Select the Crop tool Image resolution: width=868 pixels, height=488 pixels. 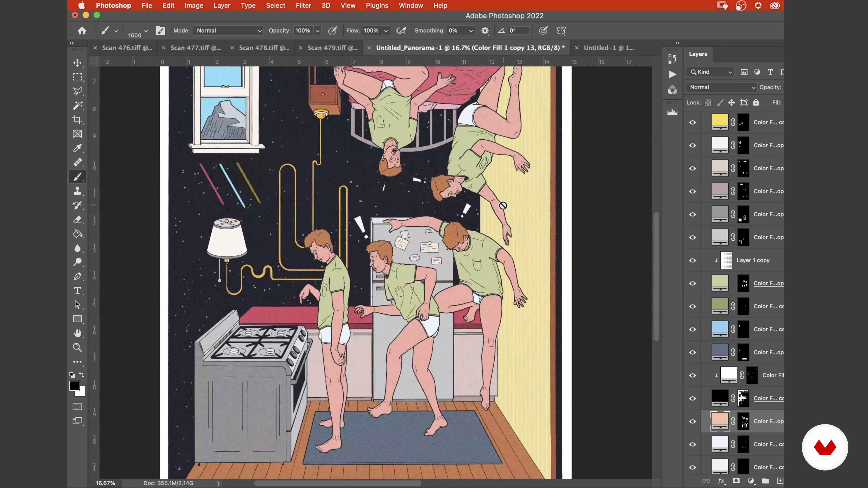(x=78, y=120)
